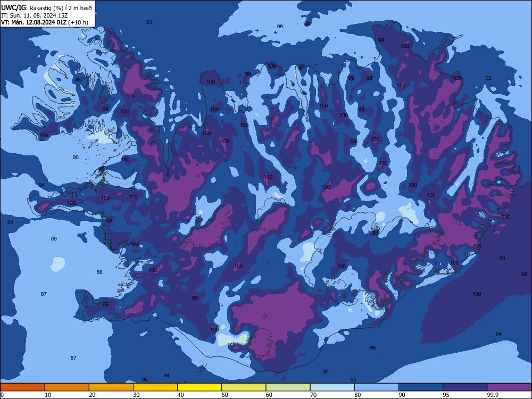Image resolution: width=532 pixels, height=399 pixels.
Task: Click the "(+10 h)" forecast offset text
Action: (x=78, y=23)
